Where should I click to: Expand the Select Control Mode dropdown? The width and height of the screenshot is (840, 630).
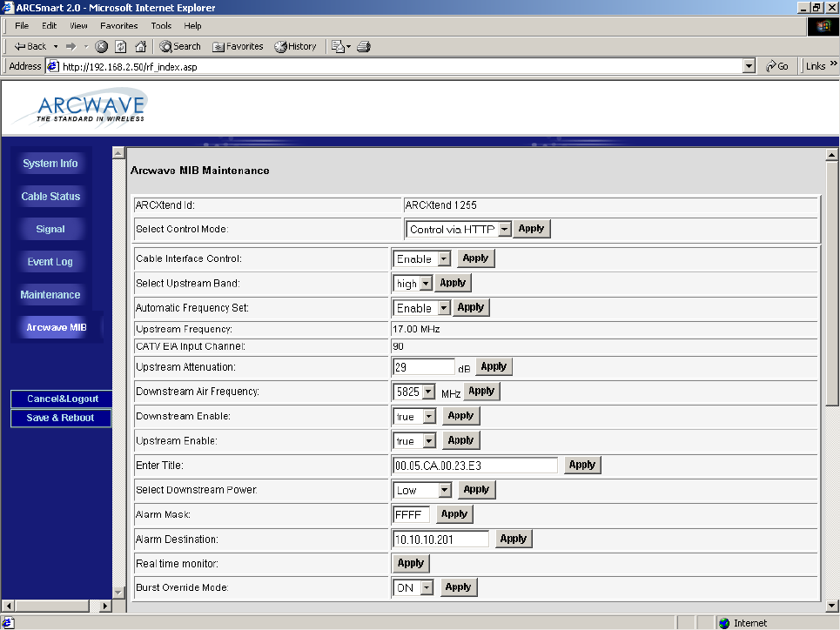click(504, 229)
